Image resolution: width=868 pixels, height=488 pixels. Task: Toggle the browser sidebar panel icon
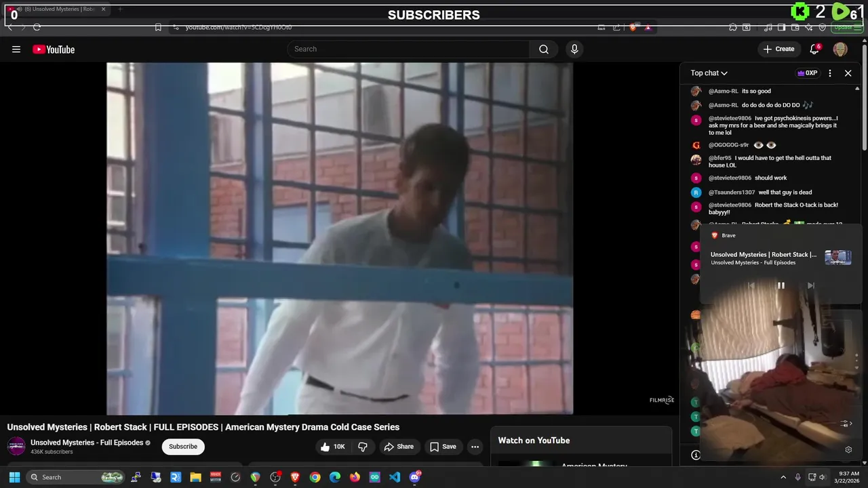tap(782, 27)
